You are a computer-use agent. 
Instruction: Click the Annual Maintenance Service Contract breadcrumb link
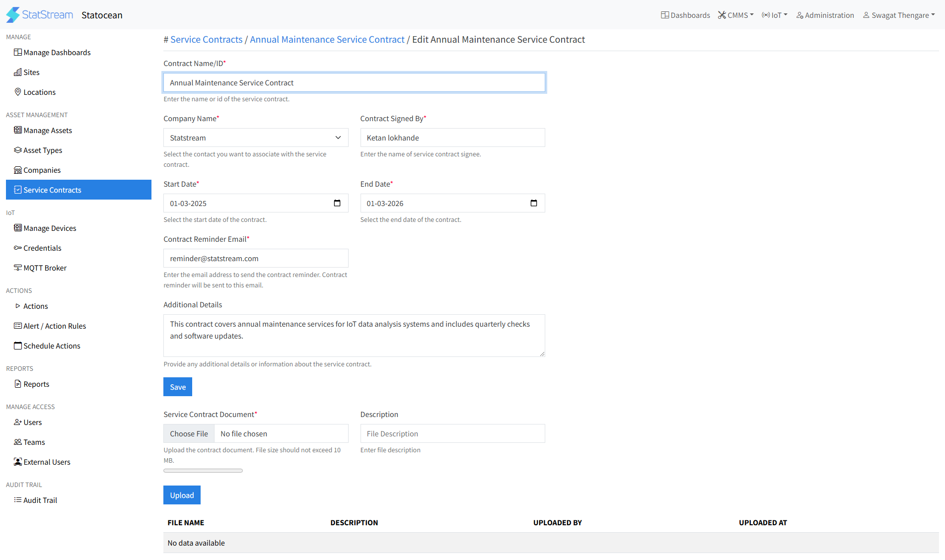(x=327, y=39)
